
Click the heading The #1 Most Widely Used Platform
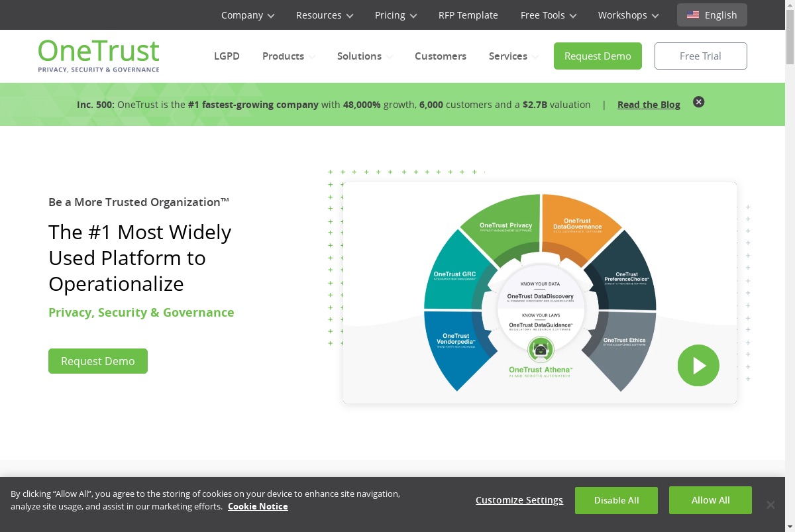point(140,258)
